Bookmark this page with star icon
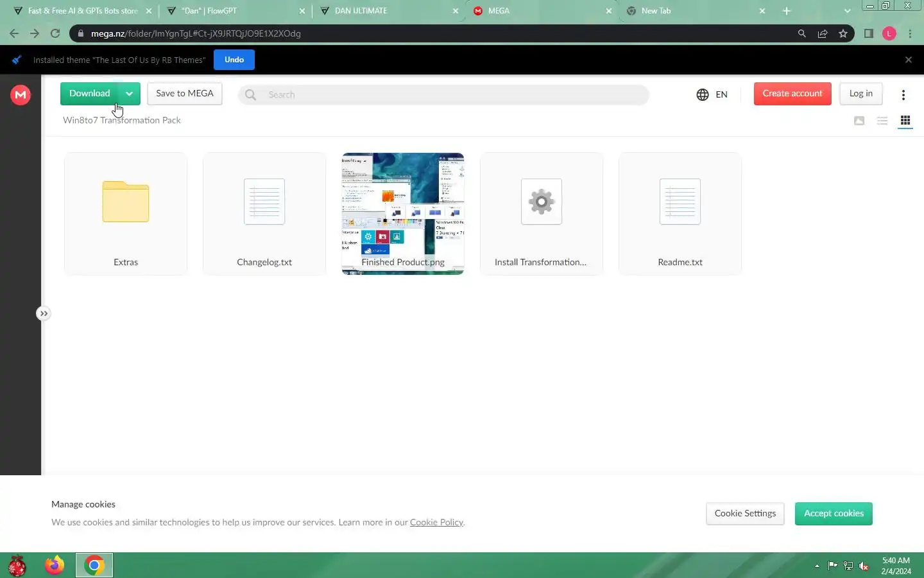This screenshot has width=924, height=578. pyautogui.click(x=843, y=33)
